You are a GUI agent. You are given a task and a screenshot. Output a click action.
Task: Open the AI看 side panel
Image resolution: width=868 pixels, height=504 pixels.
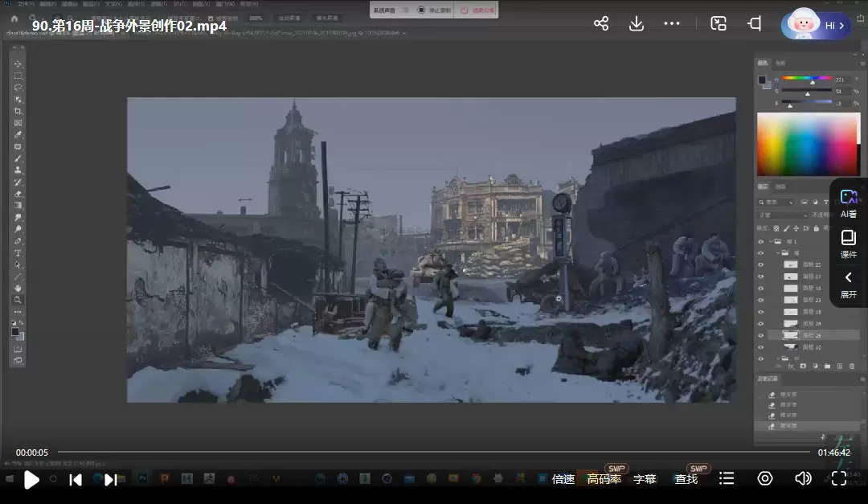pyautogui.click(x=848, y=203)
